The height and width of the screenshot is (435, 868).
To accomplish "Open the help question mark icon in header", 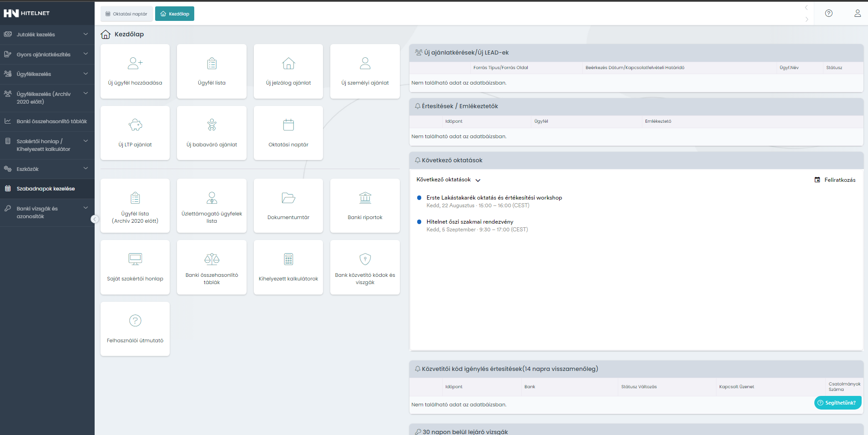I will (x=829, y=13).
